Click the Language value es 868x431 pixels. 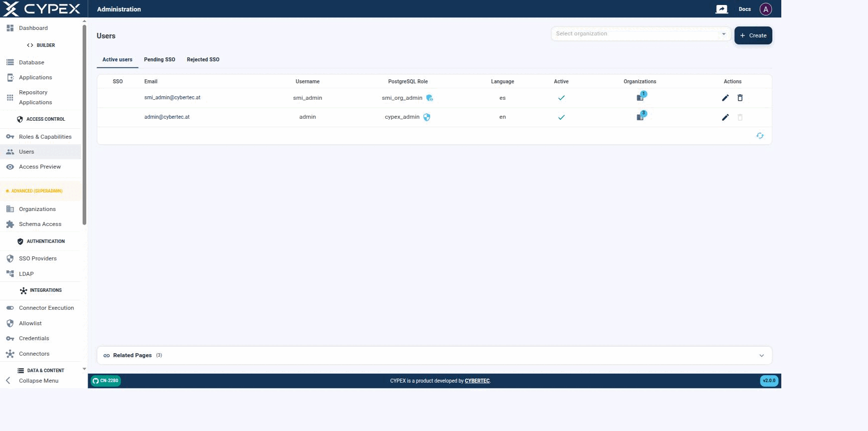coord(502,98)
